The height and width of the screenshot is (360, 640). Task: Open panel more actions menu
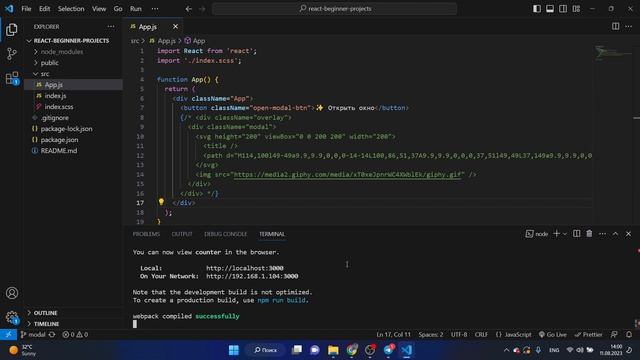click(602, 233)
